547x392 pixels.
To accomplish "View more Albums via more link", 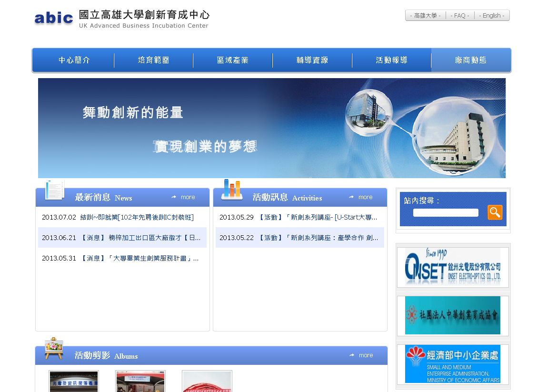I will [361, 355].
